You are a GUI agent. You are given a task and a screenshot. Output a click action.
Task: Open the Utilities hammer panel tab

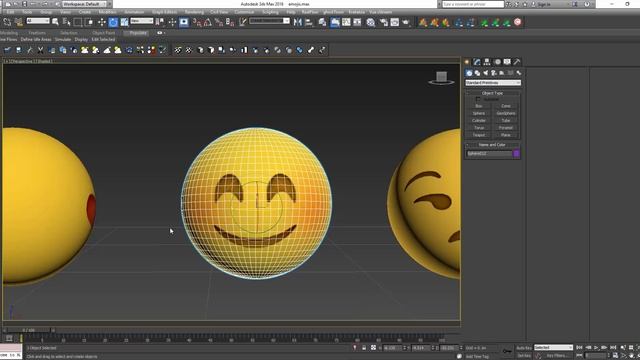tap(517, 62)
